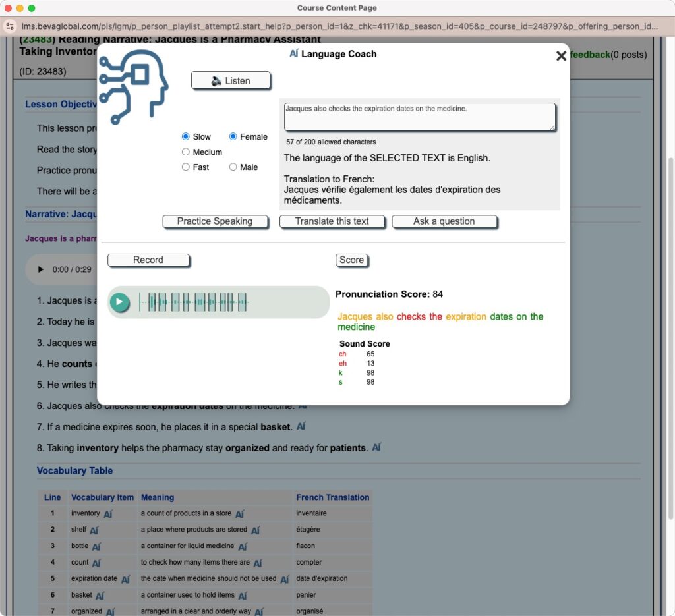Click AI icon after 'a place where products are stored'
This screenshot has width=675, height=616.
255,530
